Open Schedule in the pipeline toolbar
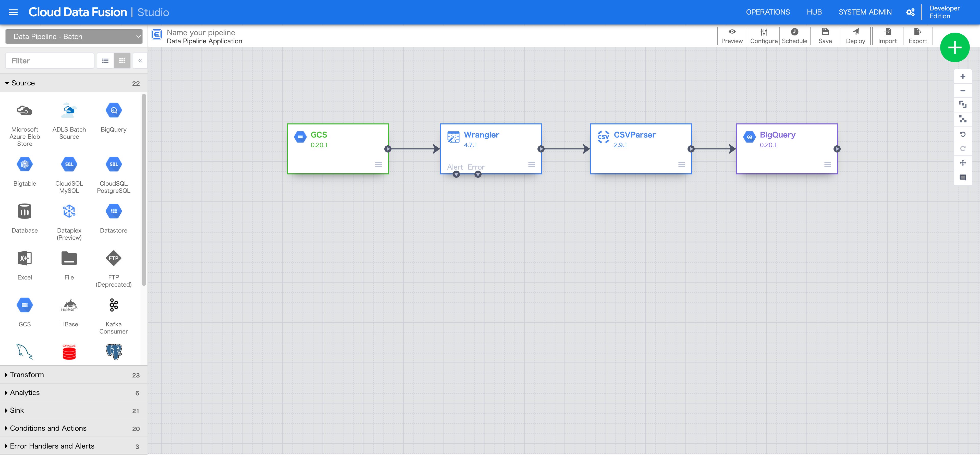 point(794,36)
